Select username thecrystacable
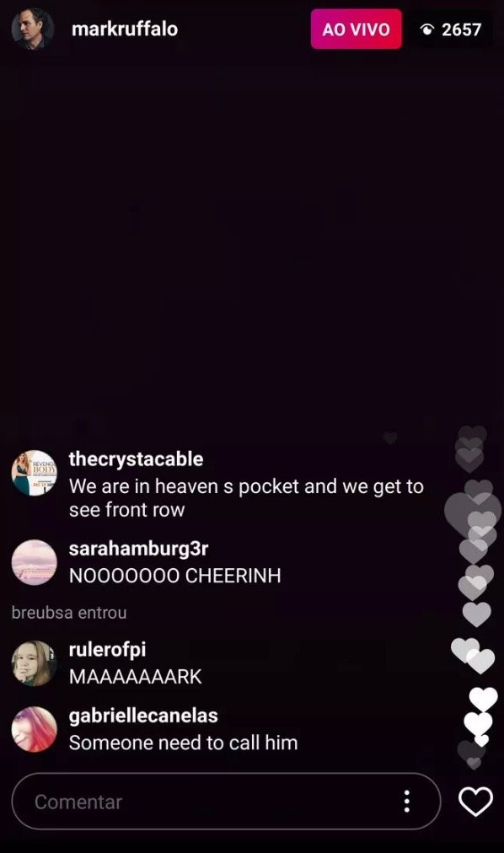Screen dimensions: 504x853 point(136,459)
